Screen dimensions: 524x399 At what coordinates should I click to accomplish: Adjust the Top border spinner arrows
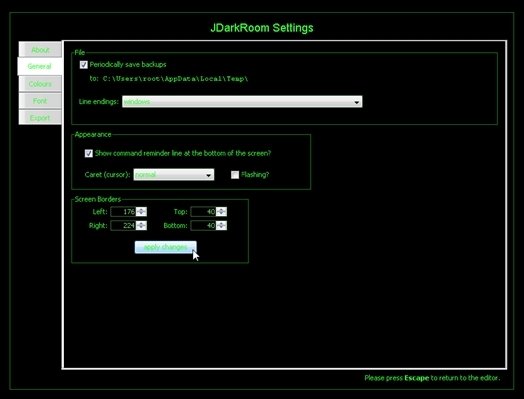[221, 212]
